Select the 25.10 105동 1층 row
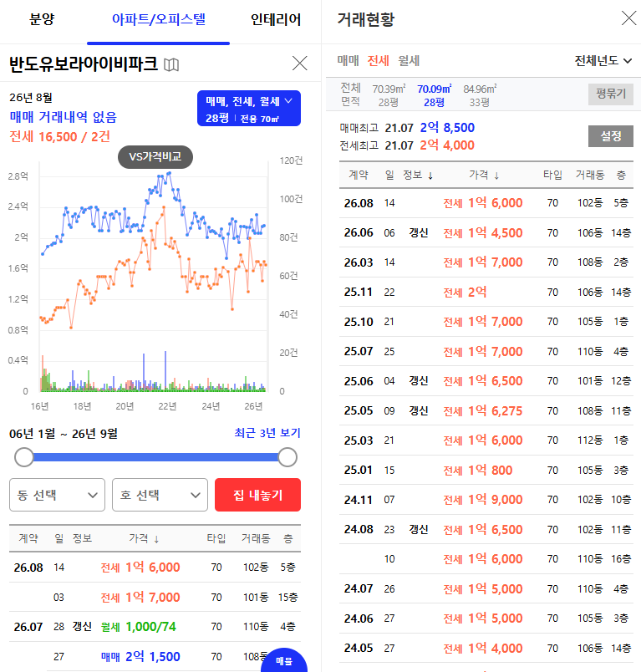The image size is (641, 672). coord(486,322)
